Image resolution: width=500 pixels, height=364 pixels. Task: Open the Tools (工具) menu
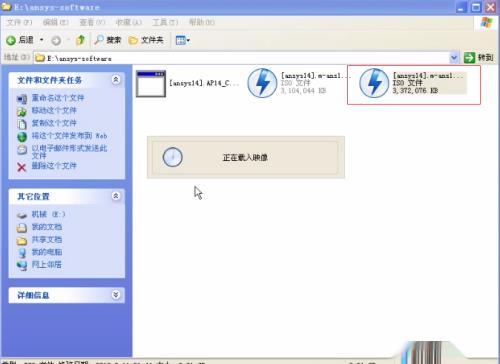coord(165,22)
